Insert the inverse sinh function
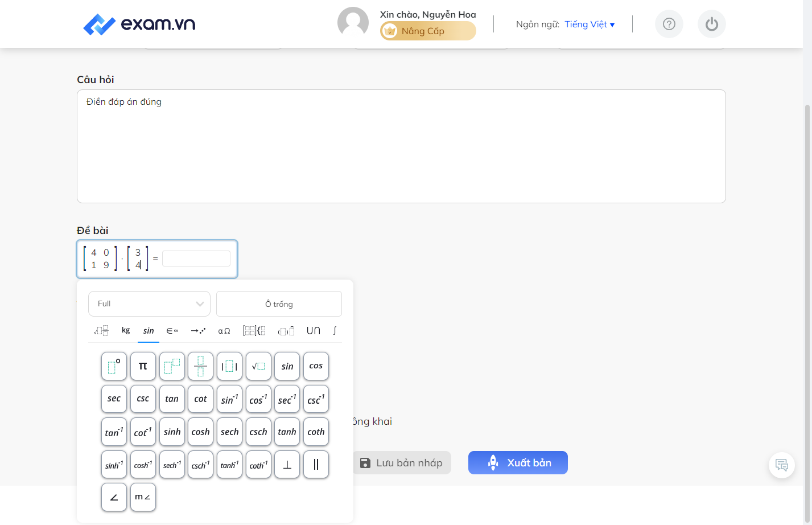This screenshot has width=812, height=525. (114, 465)
